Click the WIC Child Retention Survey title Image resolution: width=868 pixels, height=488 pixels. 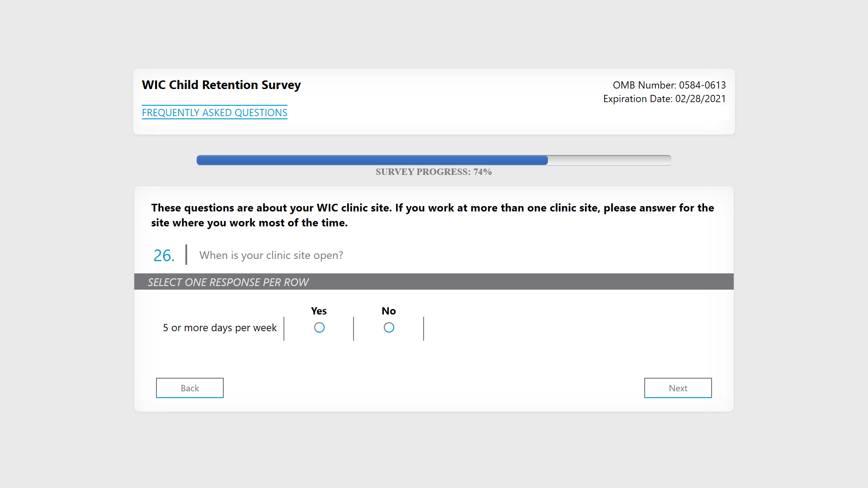click(x=221, y=85)
